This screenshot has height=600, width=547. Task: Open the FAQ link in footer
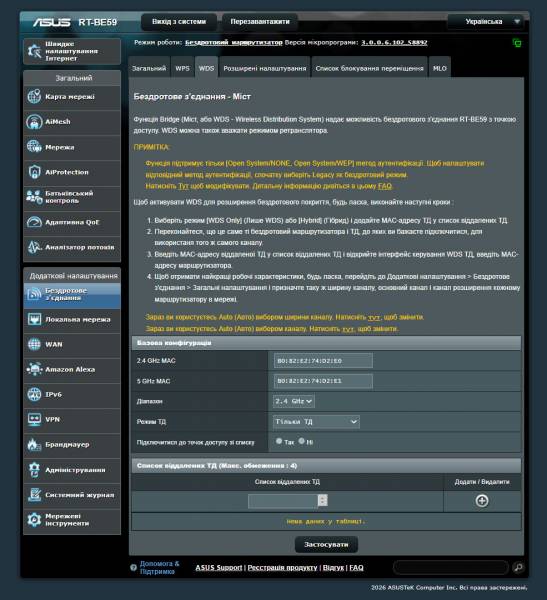[x=356, y=567]
